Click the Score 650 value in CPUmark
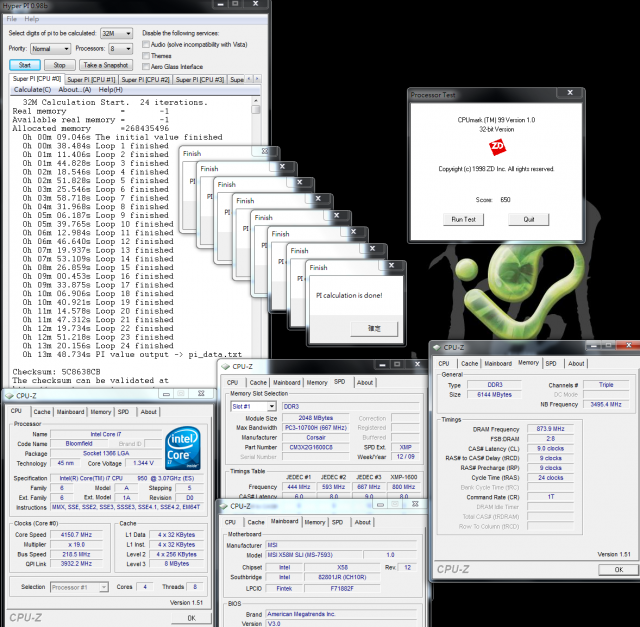The image size is (640, 627). click(505, 200)
